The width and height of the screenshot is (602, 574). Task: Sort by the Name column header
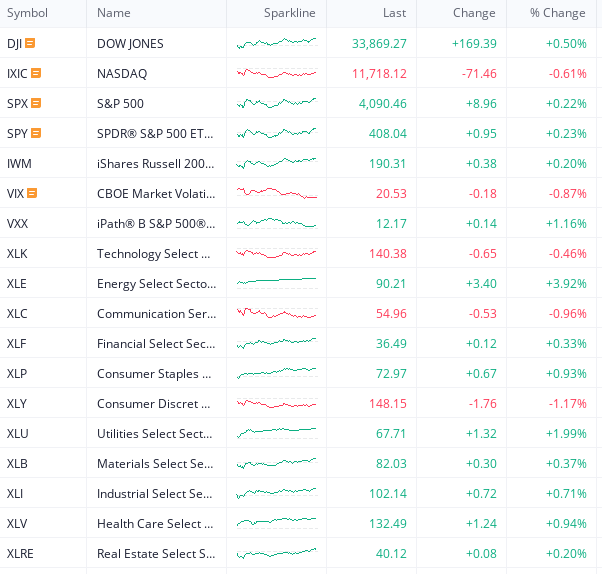click(114, 13)
